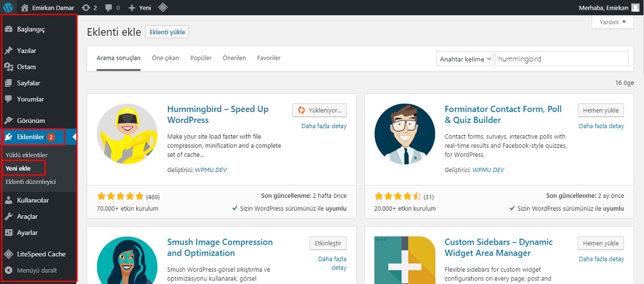Open the home icon next to Emirkan Damar
The height and width of the screenshot is (284, 644).
coord(25,8)
